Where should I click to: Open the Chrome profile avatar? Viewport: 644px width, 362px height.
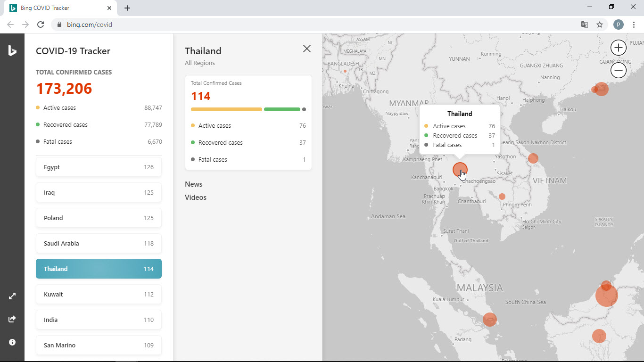pyautogui.click(x=619, y=25)
